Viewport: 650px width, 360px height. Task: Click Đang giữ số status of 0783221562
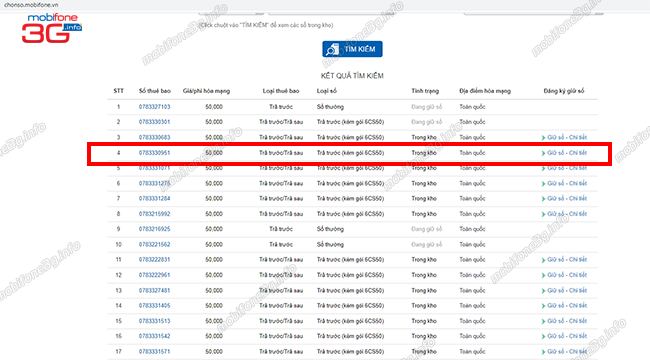click(x=427, y=244)
